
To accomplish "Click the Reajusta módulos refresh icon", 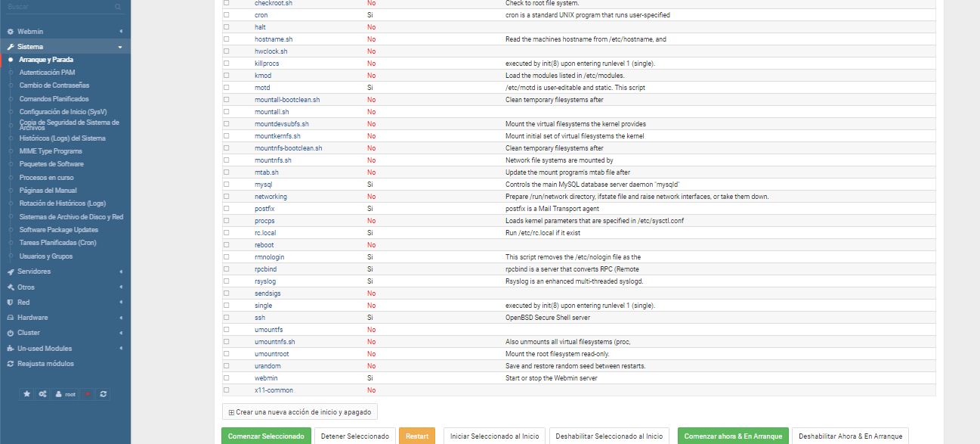I will tap(10, 364).
